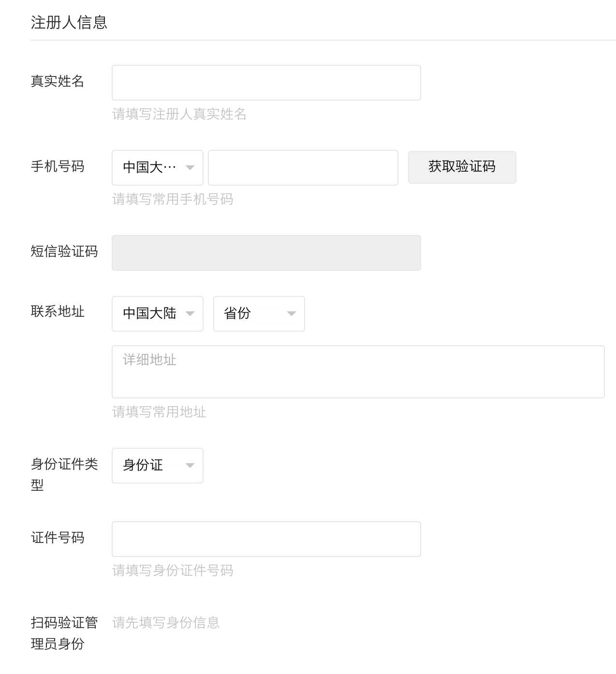
Task: Expand the 省份 province dropdown
Action: pyautogui.click(x=259, y=314)
